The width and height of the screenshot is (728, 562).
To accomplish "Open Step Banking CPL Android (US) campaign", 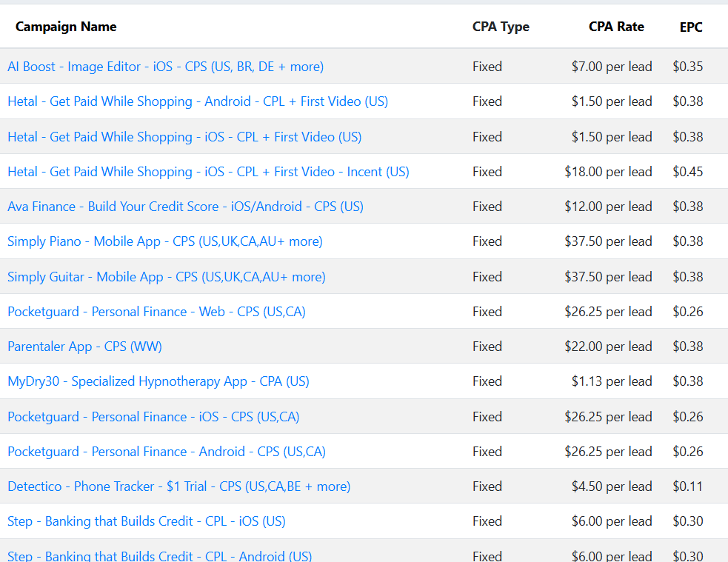I will 160,555.
